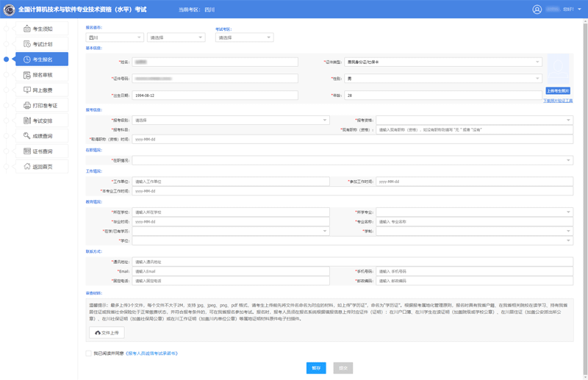Select 考生报名 sidebar menu item
This screenshot has height=380, width=588.
point(42,60)
